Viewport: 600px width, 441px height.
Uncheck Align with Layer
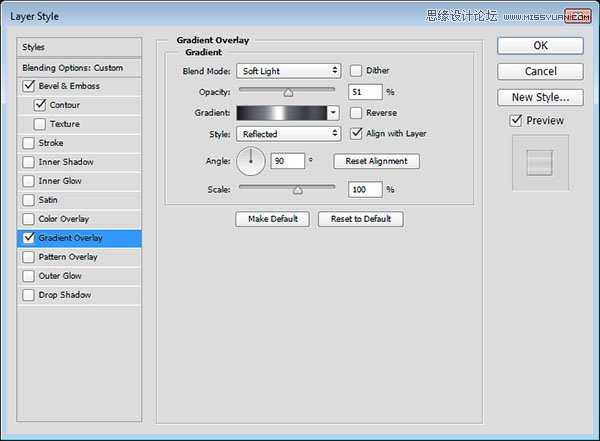click(x=356, y=134)
